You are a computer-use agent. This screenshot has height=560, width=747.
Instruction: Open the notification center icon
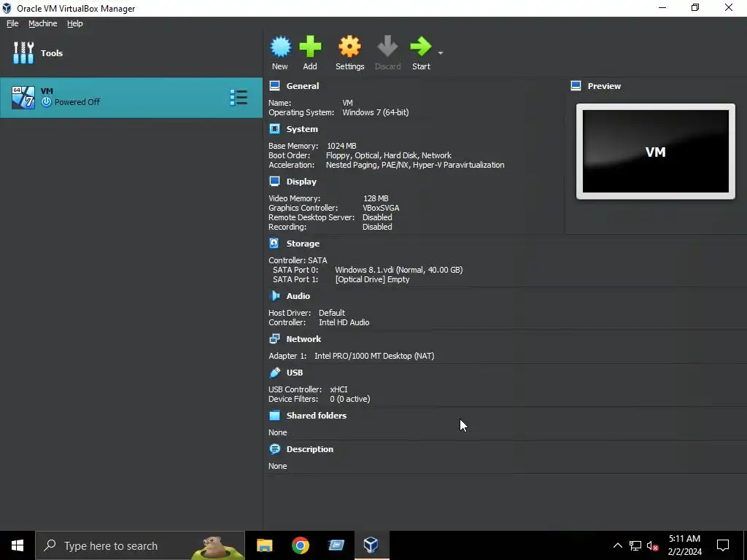723,545
